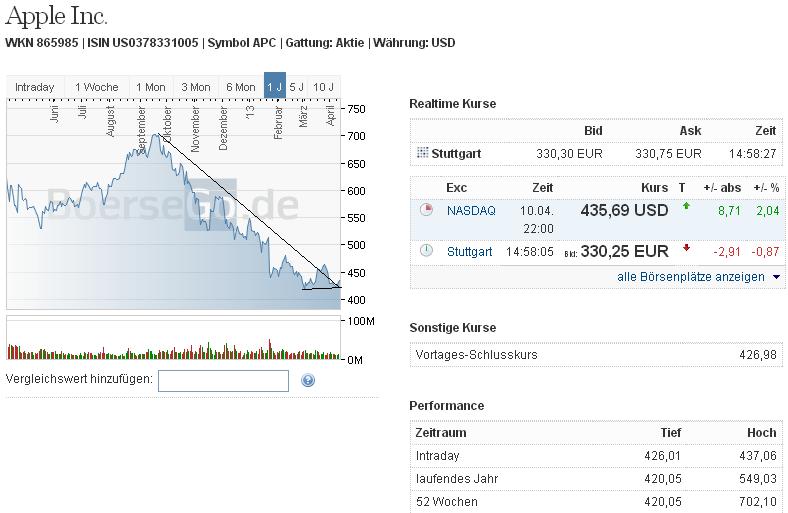View the 5 J chart period
788x513 pixels.
click(x=297, y=87)
